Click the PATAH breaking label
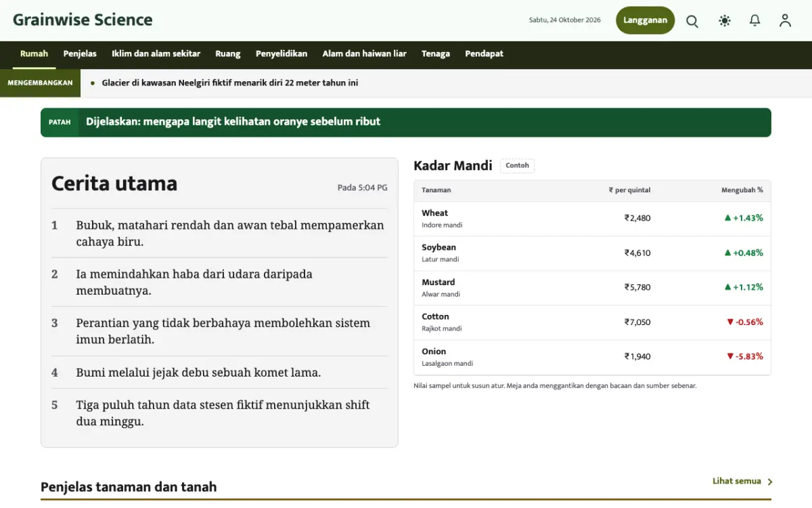The width and height of the screenshot is (812, 508). [60, 123]
